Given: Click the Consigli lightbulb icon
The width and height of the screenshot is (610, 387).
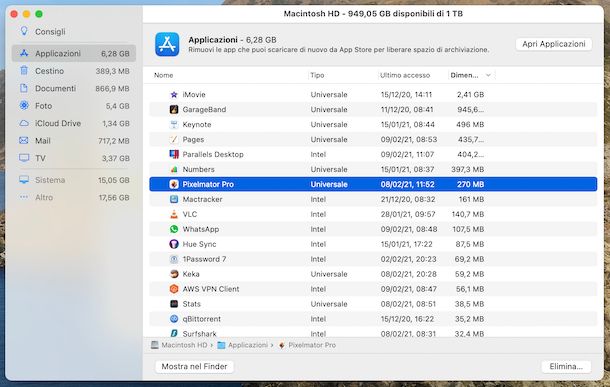Looking at the screenshot, I should click(24, 31).
